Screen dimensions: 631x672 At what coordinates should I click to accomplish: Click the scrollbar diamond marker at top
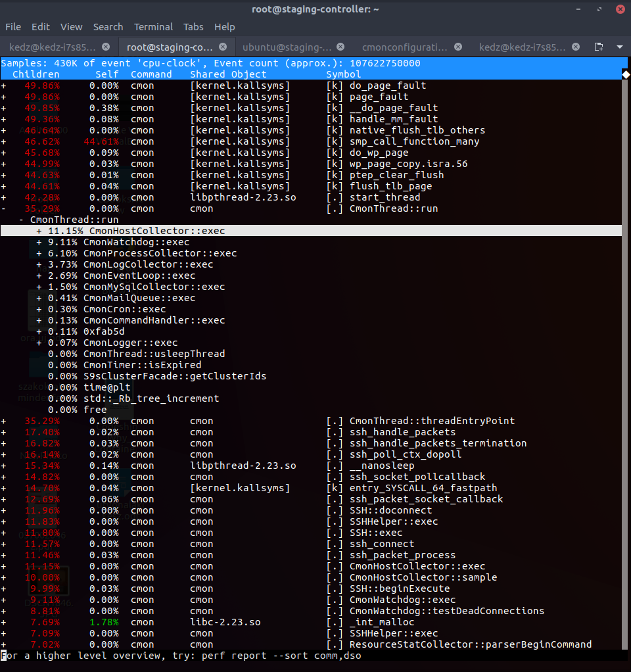pyautogui.click(x=626, y=74)
